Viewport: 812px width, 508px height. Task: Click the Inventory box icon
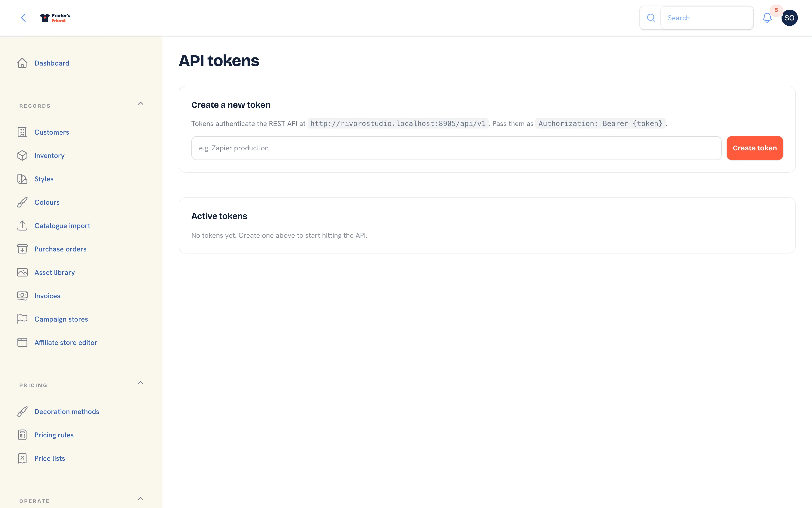(22, 155)
